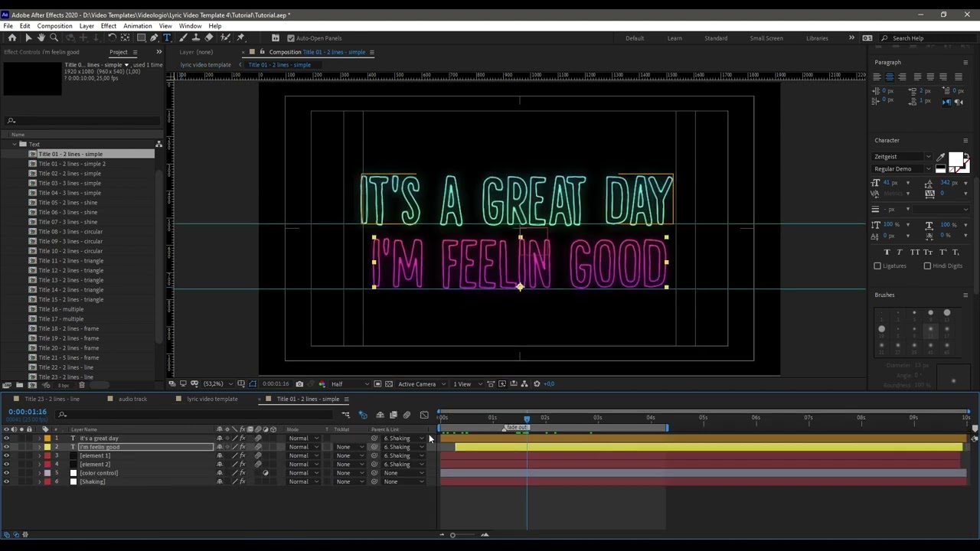
Task: Open the Regular Demo font style dropdown
Action: (902, 169)
